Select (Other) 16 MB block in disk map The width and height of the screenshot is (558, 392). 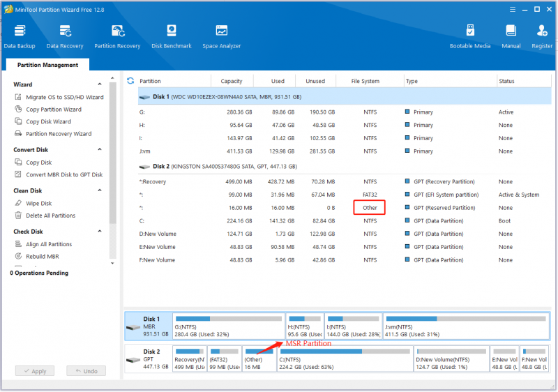[259, 359]
